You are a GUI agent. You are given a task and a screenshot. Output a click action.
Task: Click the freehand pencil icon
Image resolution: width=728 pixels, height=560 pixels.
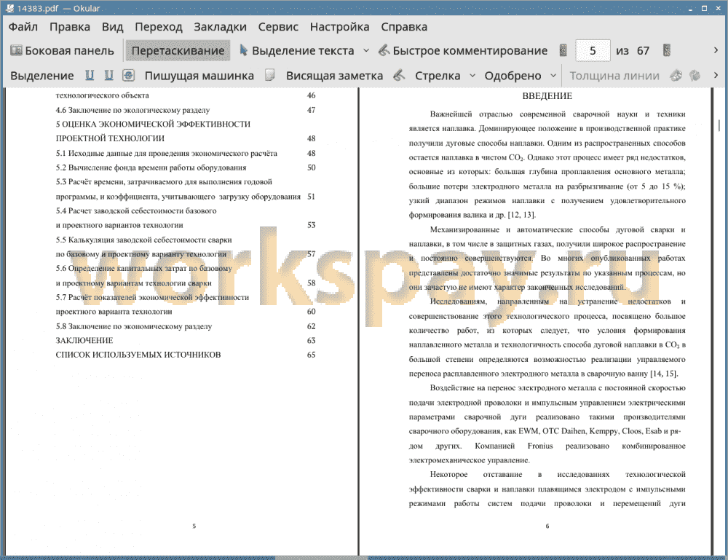(399, 75)
